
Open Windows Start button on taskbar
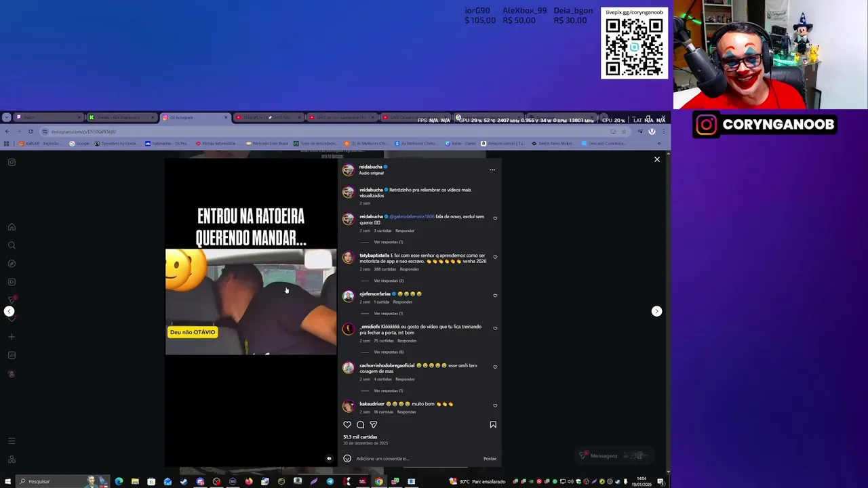point(7,481)
